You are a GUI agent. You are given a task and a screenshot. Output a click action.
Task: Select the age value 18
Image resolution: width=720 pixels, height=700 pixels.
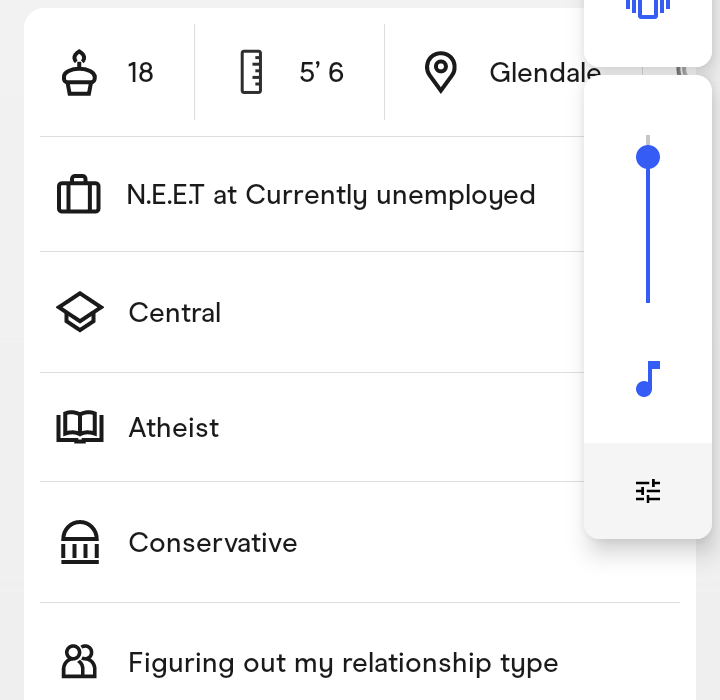140,73
